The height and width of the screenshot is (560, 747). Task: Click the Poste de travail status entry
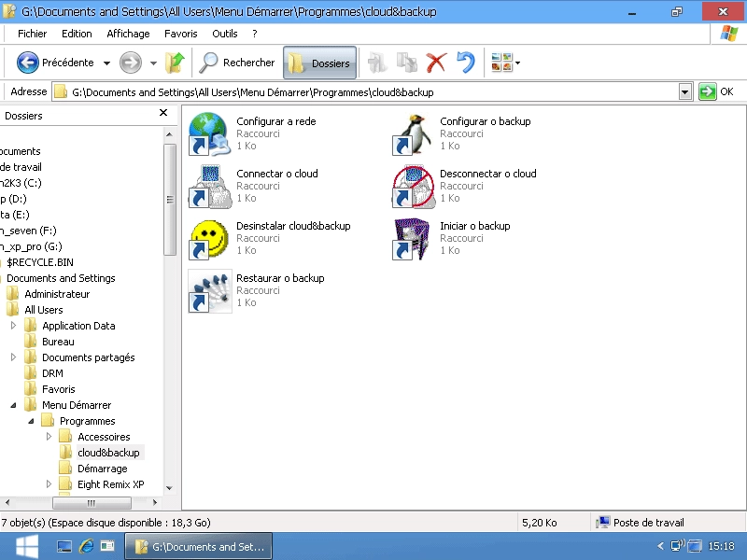[641, 523]
